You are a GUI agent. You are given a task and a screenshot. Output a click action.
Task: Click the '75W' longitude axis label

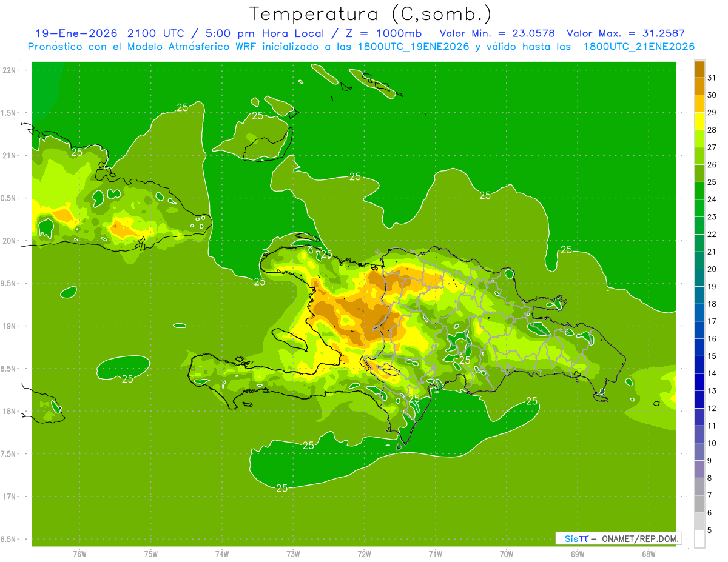tap(151, 554)
